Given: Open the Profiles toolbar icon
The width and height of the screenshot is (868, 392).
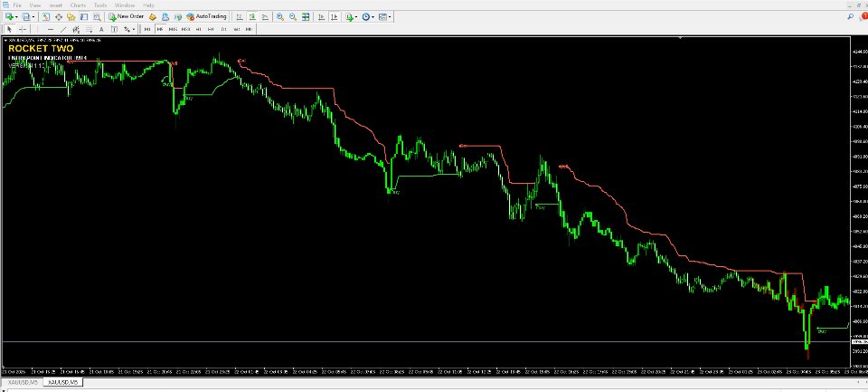Looking at the screenshot, I should click(x=25, y=16).
